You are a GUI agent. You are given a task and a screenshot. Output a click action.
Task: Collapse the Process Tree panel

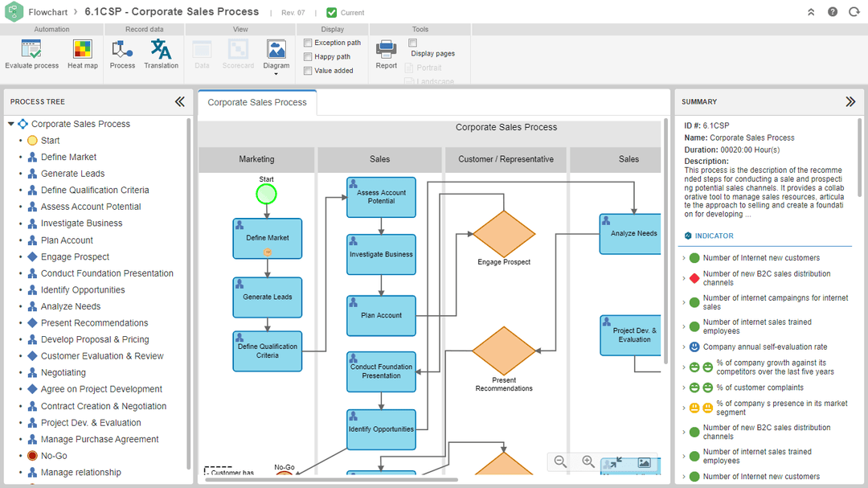(180, 101)
